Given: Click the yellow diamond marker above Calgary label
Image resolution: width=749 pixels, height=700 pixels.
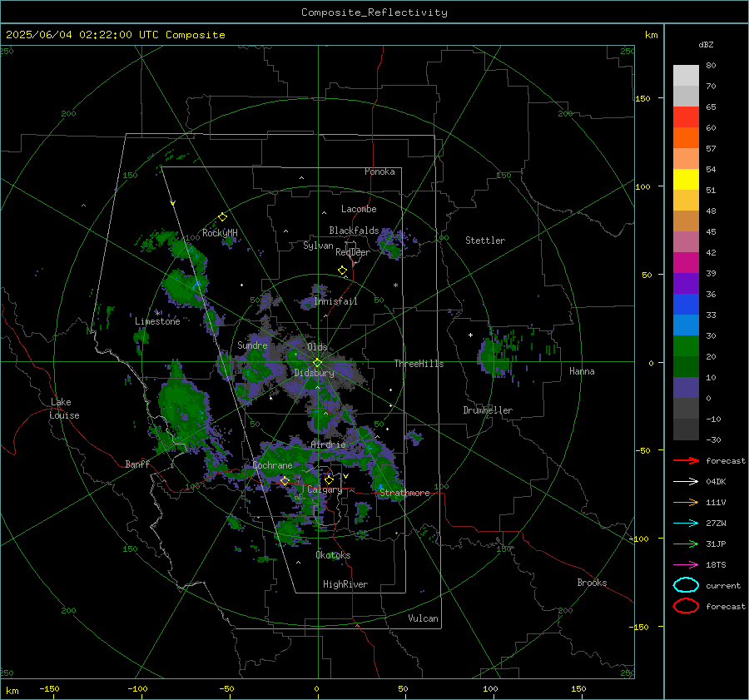Looking at the screenshot, I should tap(329, 479).
